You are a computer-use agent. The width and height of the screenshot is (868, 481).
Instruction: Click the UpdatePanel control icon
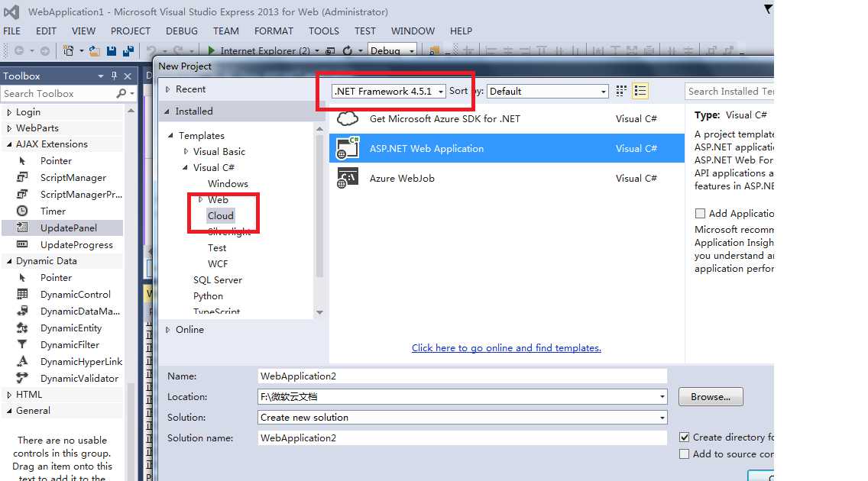pos(22,228)
